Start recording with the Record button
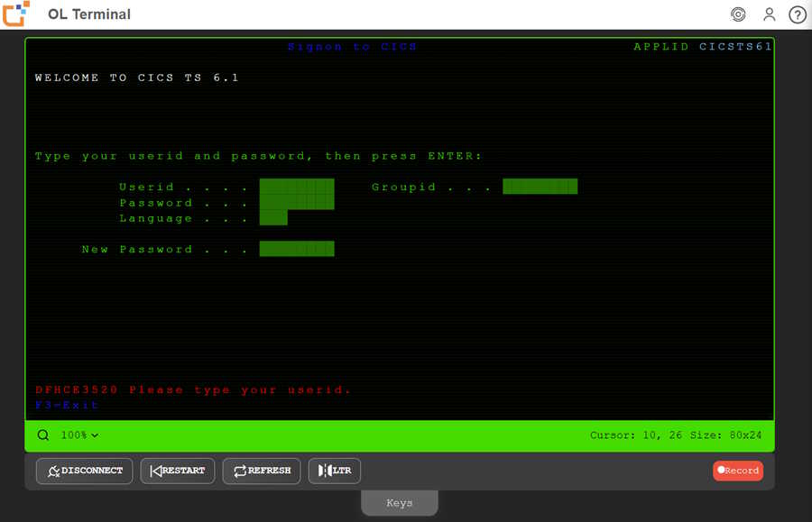The width and height of the screenshot is (812, 522). click(x=738, y=471)
